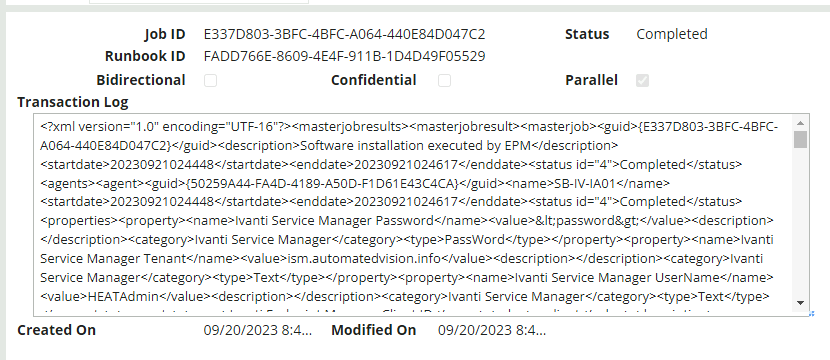Click the Created On label
Screen dimensions: 830x360
[x=57, y=330]
